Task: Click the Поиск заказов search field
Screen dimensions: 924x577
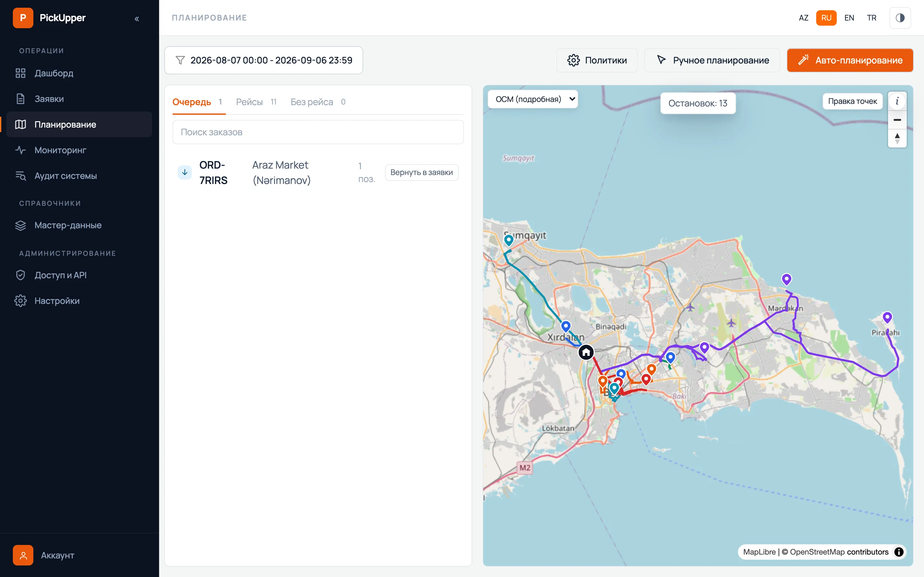Action: coord(318,132)
